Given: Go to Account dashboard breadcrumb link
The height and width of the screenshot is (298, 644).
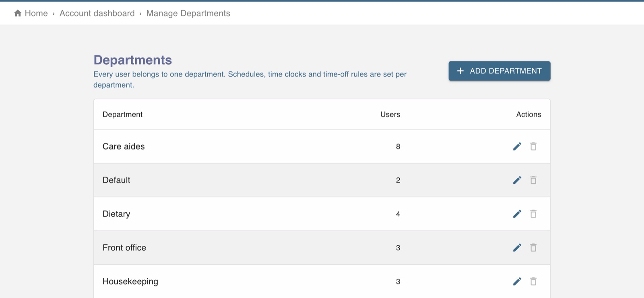Looking at the screenshot, I should tap(97, 13).
